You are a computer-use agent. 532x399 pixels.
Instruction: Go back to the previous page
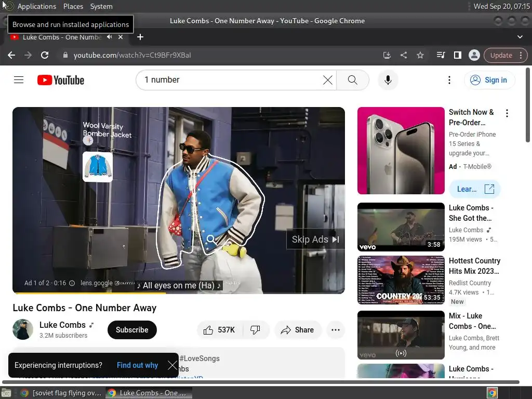tap(11, 55)
